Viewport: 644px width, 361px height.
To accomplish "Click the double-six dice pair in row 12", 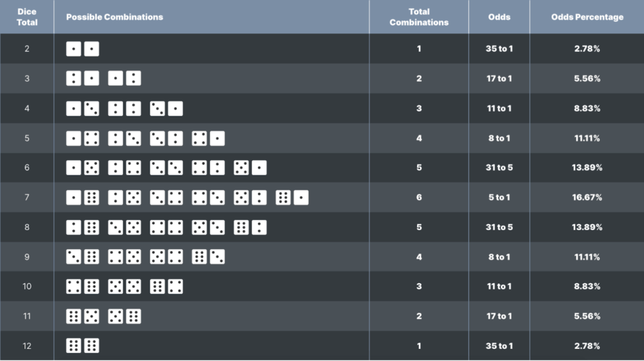I will pos(82,346).
